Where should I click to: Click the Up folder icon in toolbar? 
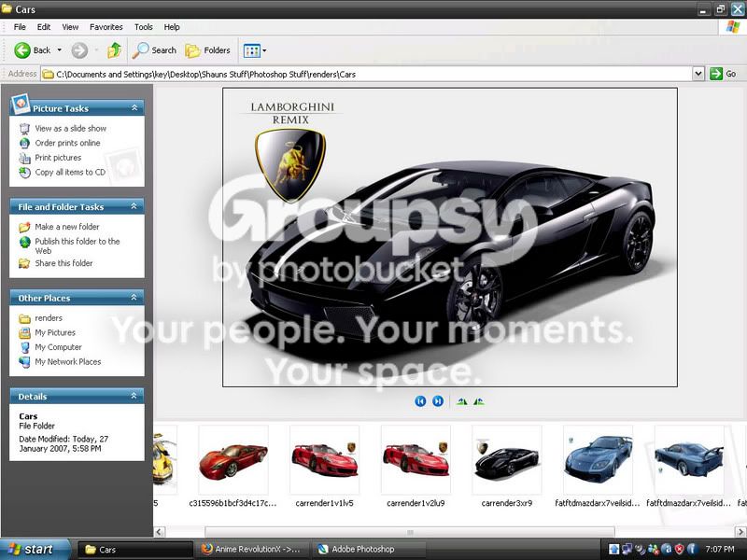114,50
